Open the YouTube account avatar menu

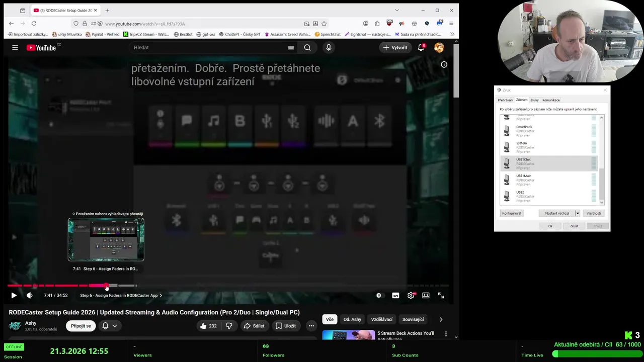click(x=439, y=47)
